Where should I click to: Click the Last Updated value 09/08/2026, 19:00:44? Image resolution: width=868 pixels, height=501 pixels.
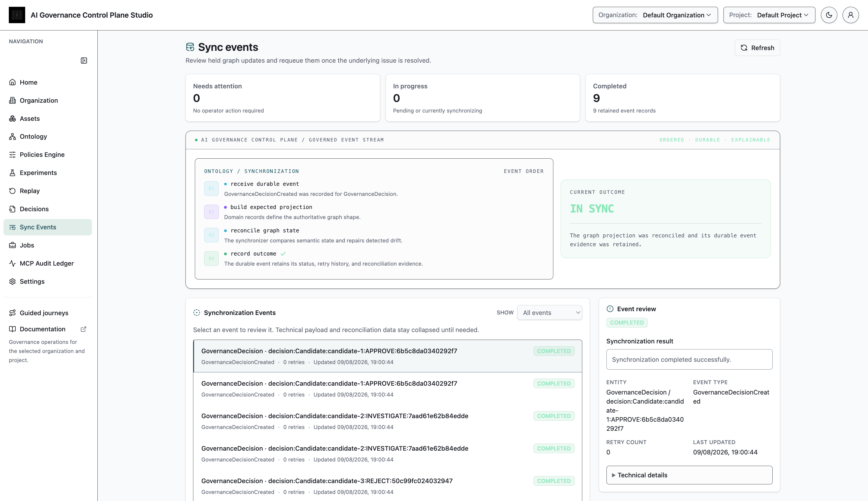coord(725,452)
